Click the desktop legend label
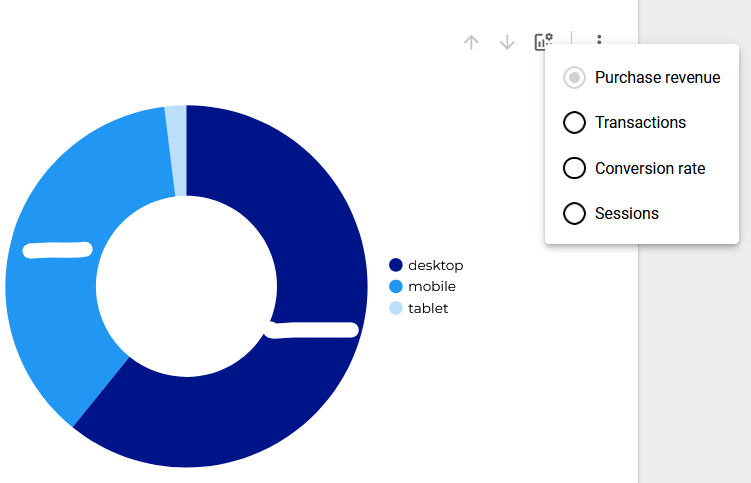 click(435, 265)
